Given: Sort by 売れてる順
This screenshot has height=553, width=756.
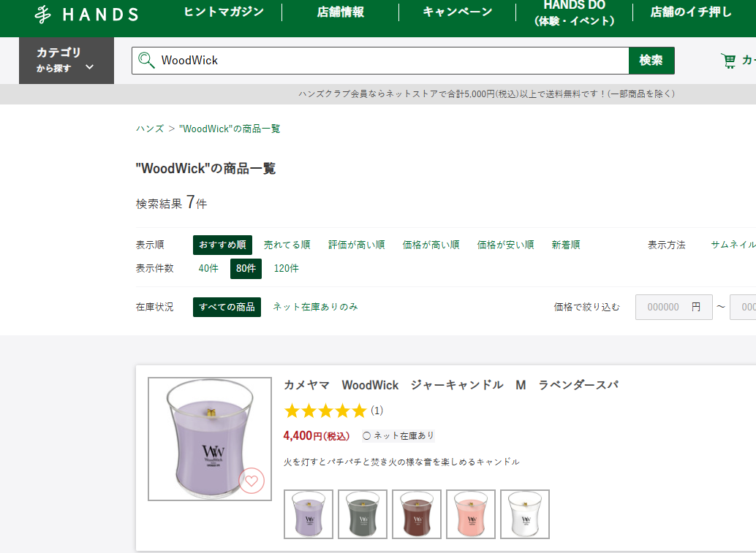Looking at the screenshot, I should pos(287,245).
